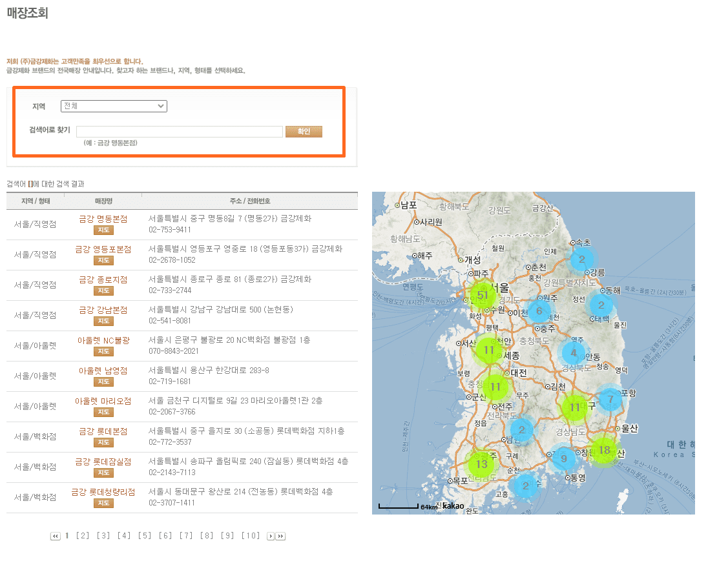Go to results page 10

click(x=250, y=536)
